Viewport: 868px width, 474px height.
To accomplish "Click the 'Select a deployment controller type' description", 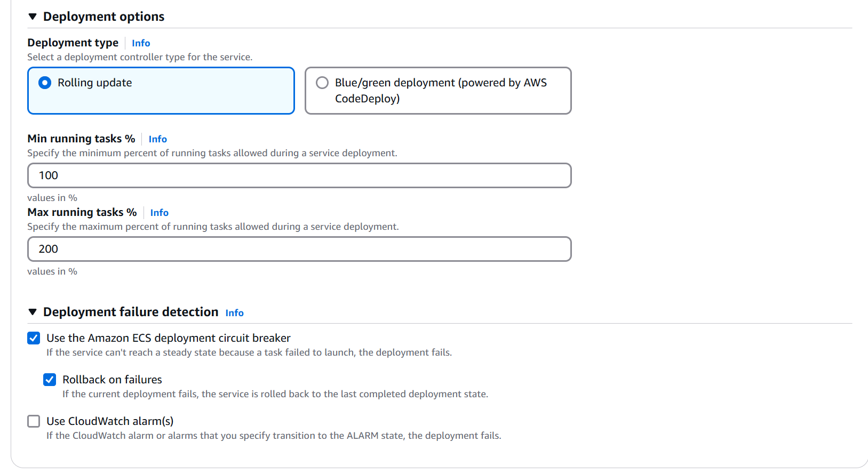I will click(140, 57).
